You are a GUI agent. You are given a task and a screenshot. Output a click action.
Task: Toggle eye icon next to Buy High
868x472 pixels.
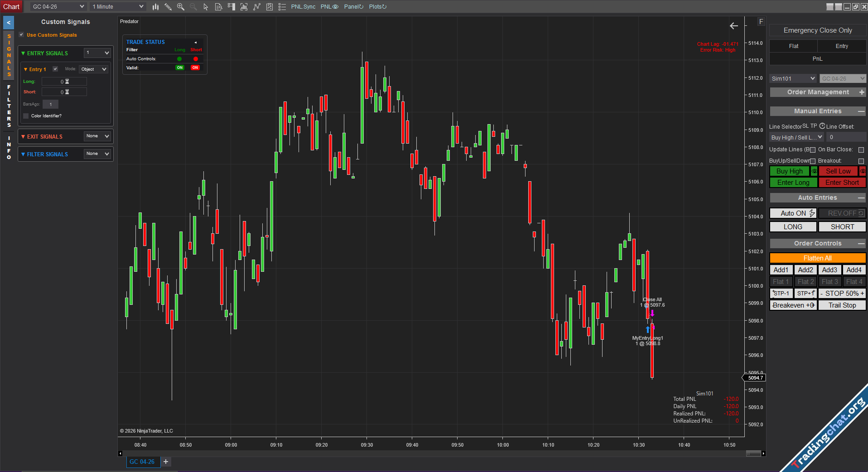814,171
